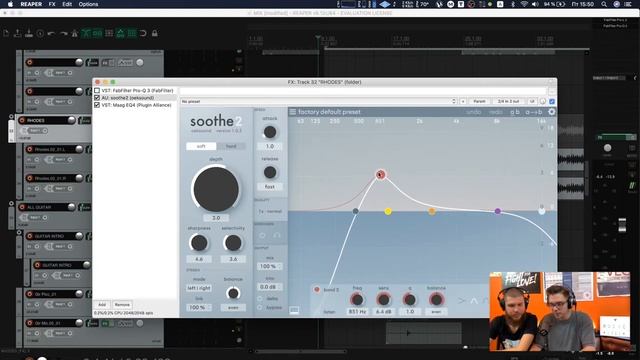Open the Edit menu

pos(67,4)
